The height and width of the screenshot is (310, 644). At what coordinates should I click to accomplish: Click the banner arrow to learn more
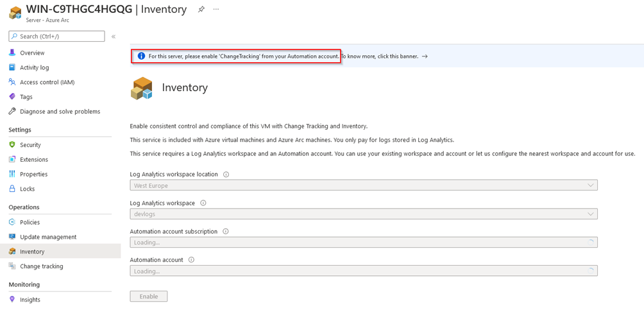pos(425,56)
